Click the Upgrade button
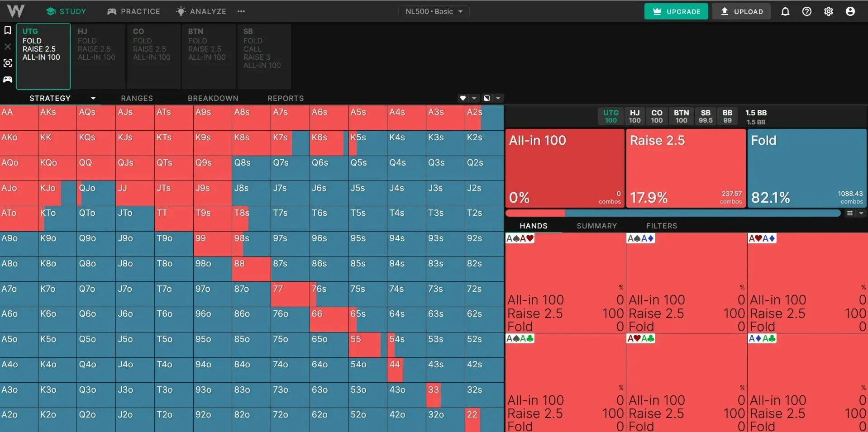 pos(676,11)
